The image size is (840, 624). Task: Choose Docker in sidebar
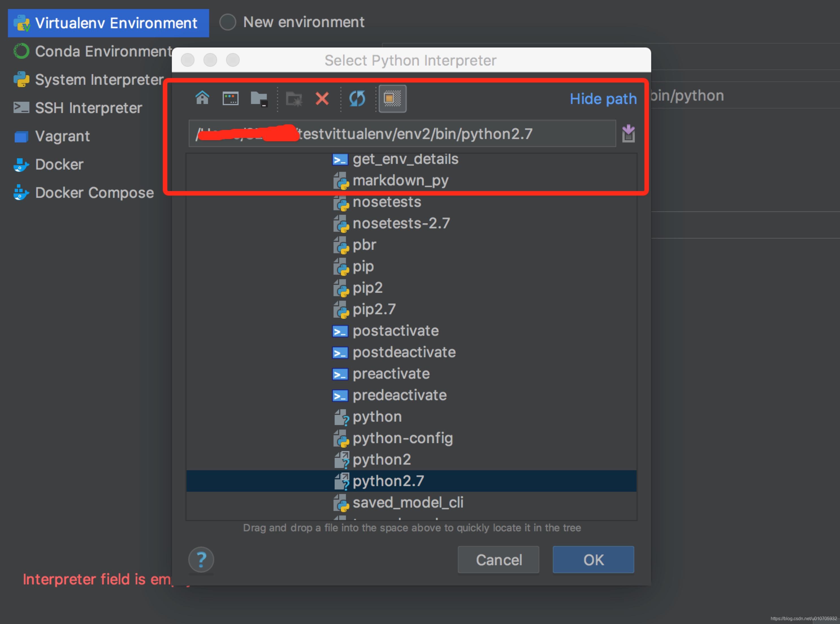click(48, 165)
